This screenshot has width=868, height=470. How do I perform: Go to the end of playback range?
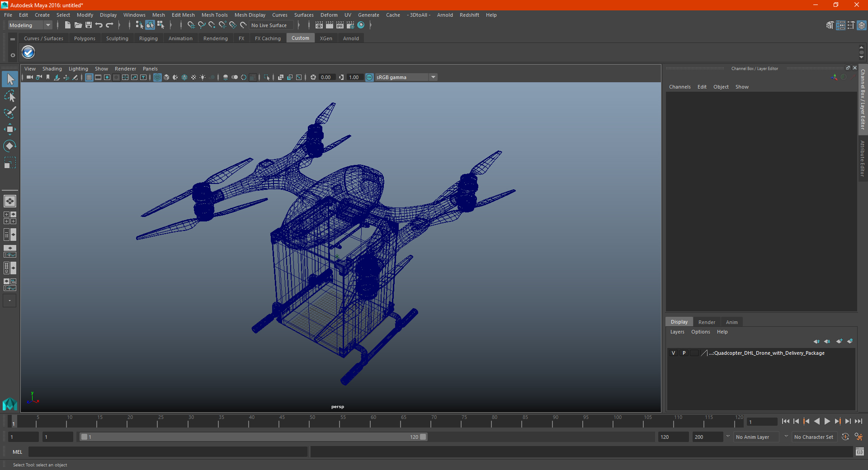pos(858,421)
